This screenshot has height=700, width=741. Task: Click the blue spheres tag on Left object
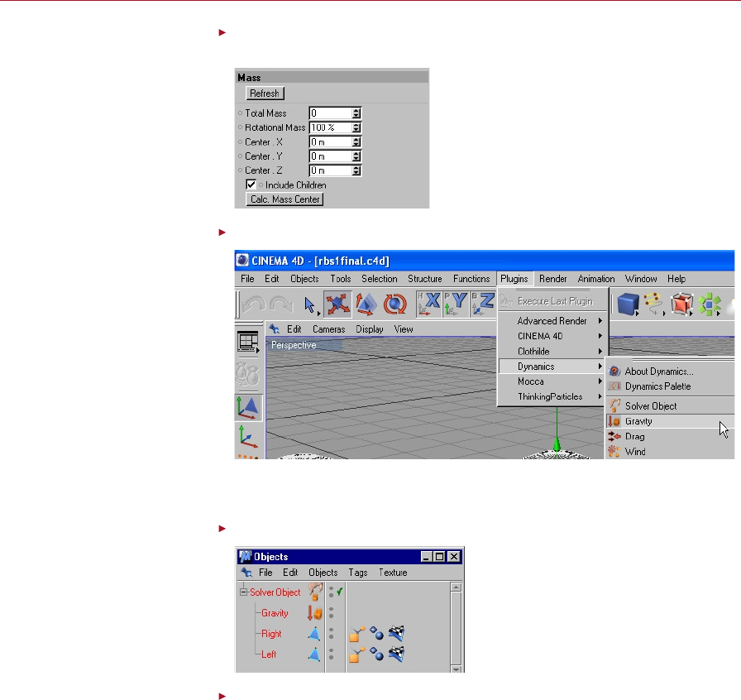pos(376,654)
